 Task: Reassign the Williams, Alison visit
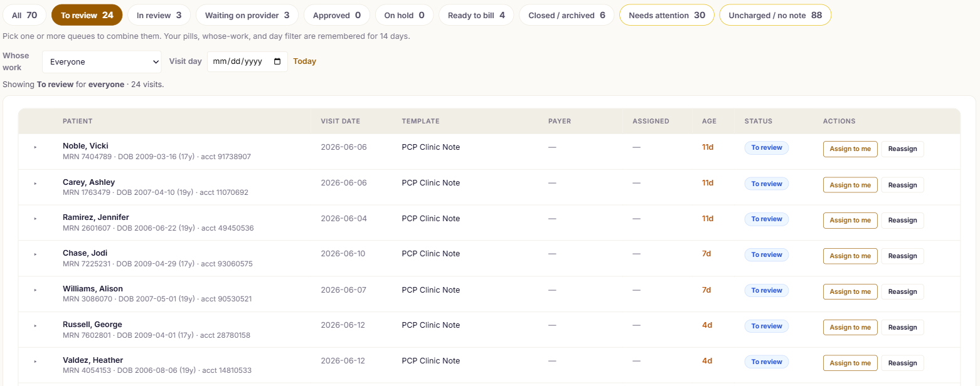pyautogui.click(x=903, y=291)
